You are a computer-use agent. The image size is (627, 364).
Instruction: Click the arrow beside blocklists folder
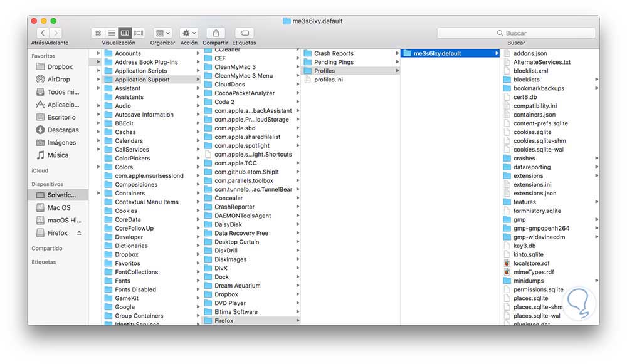coord(596,80)
